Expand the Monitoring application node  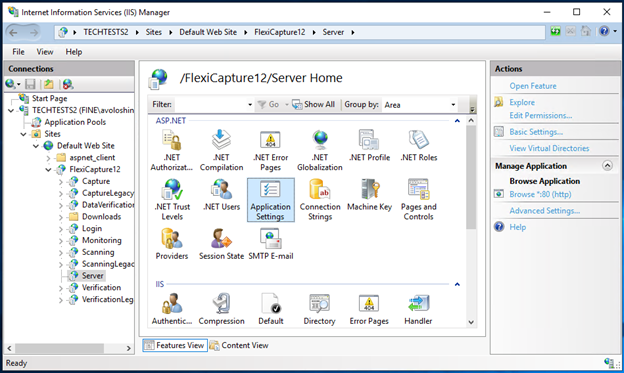(61, 241)
